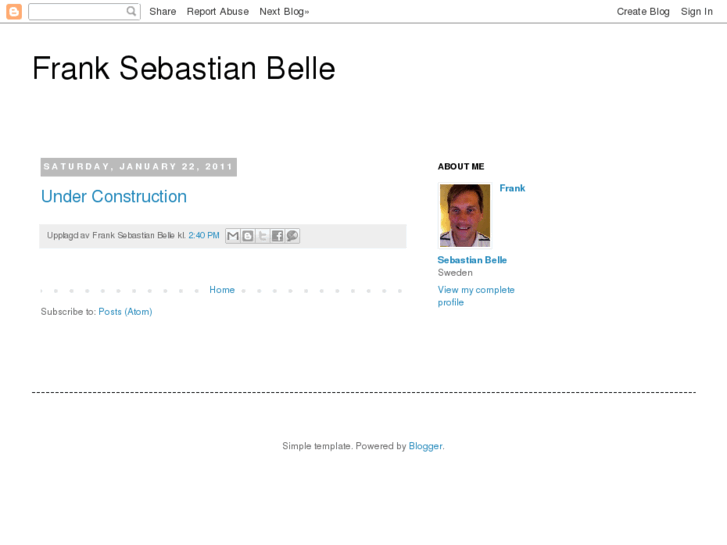
Task: Click the orange Blogger logo icon
Action: [x=14, y=12]
